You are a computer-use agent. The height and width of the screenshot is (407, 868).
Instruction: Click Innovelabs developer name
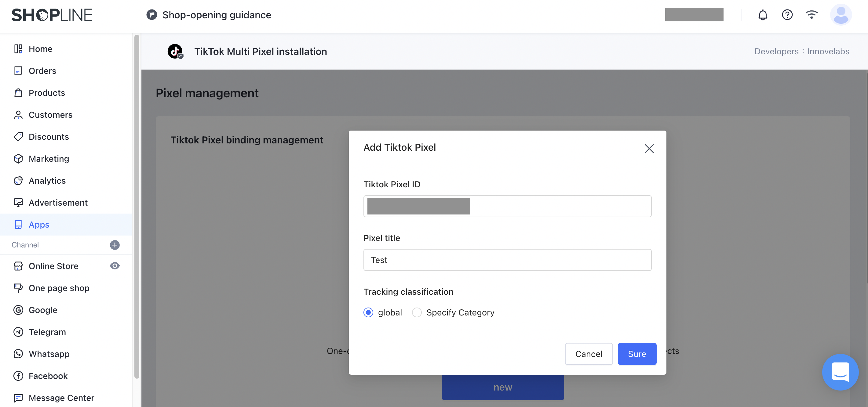[x=828, y=51]
